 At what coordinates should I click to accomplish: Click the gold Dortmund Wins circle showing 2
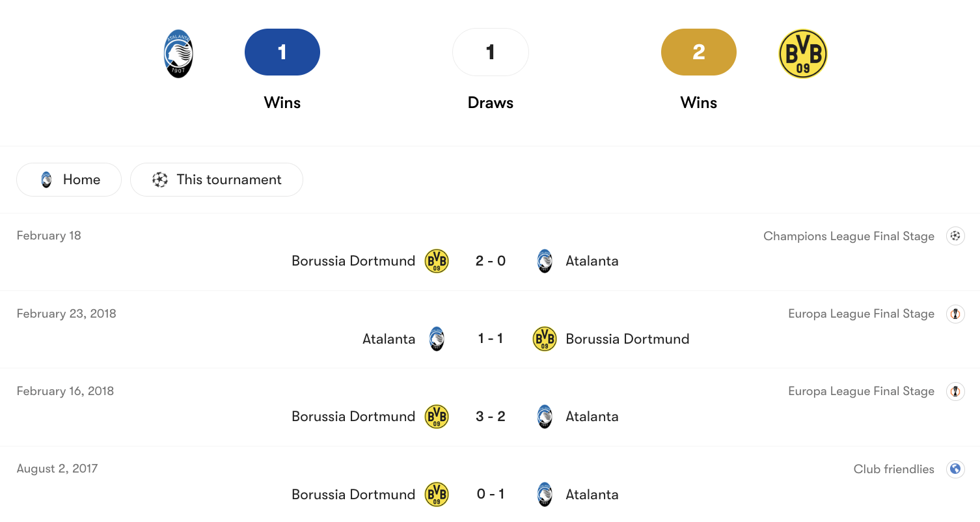point(698,52)
